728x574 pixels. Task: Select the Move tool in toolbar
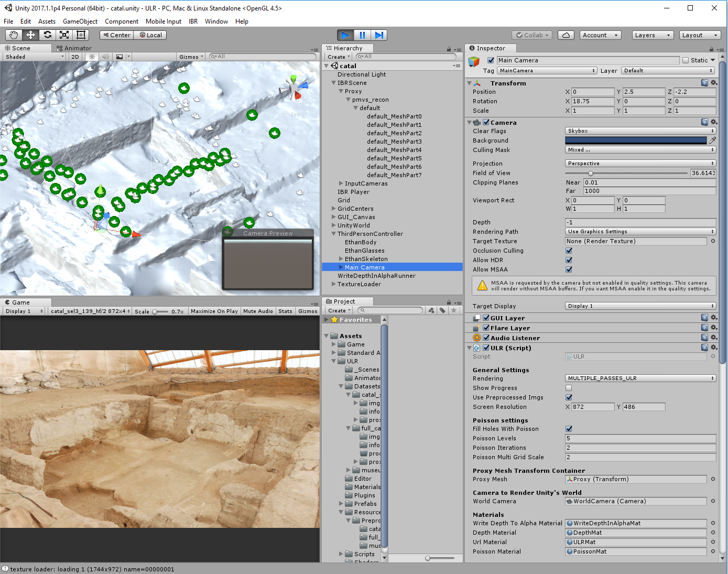click(x=30, y=35)
